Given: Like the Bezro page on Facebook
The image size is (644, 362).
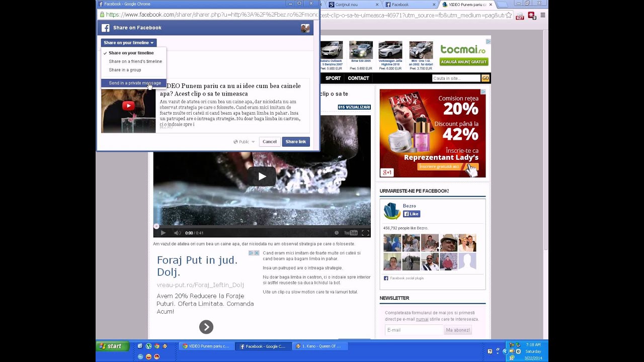Looking at the screenshot, I should click(x=412, y=214).
